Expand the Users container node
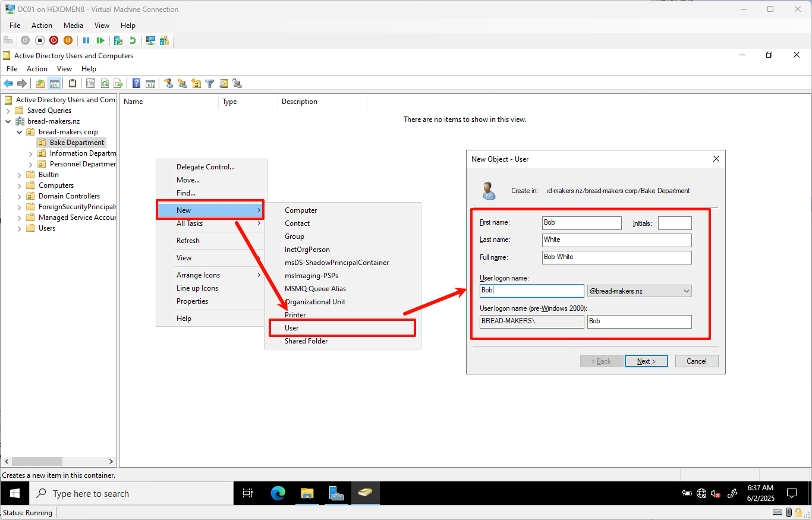The height and width of the screenshot is (520, 812). (19, 228)
